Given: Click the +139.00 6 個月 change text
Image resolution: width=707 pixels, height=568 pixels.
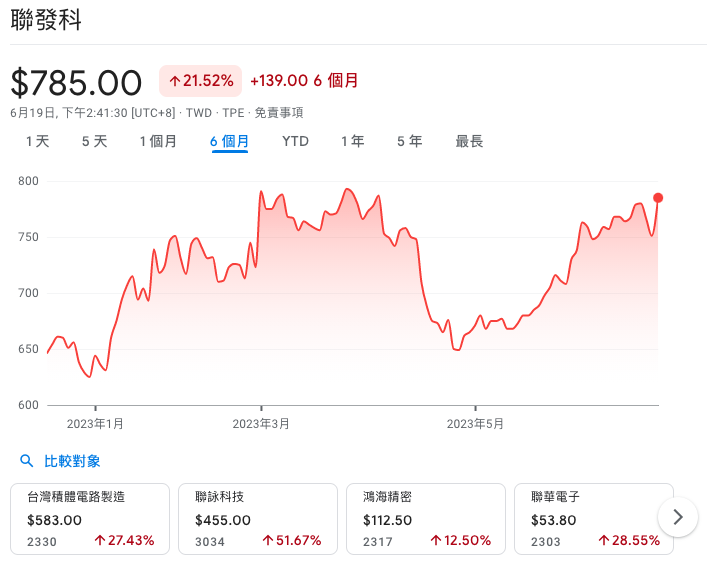Looking at the screenshot, I should pos(304,81).
